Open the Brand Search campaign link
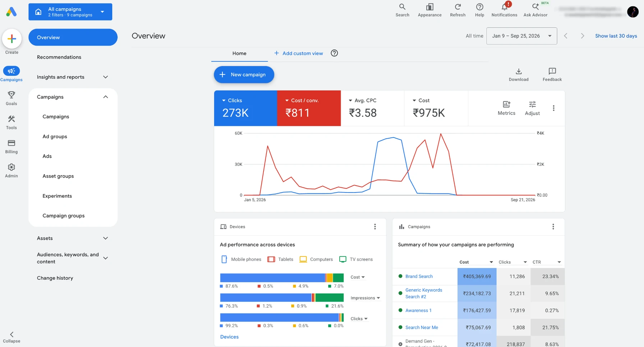 click(419, 277)
